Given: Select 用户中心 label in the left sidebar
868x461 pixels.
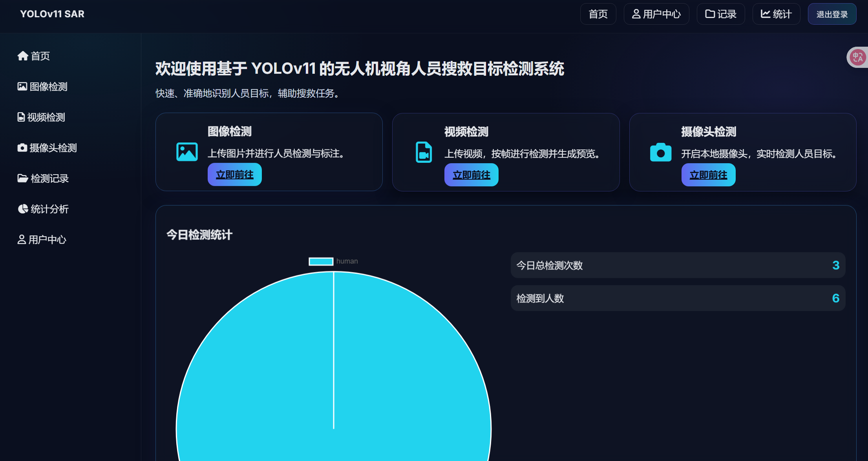Looking at the screenshot, I should pos(48,240).
